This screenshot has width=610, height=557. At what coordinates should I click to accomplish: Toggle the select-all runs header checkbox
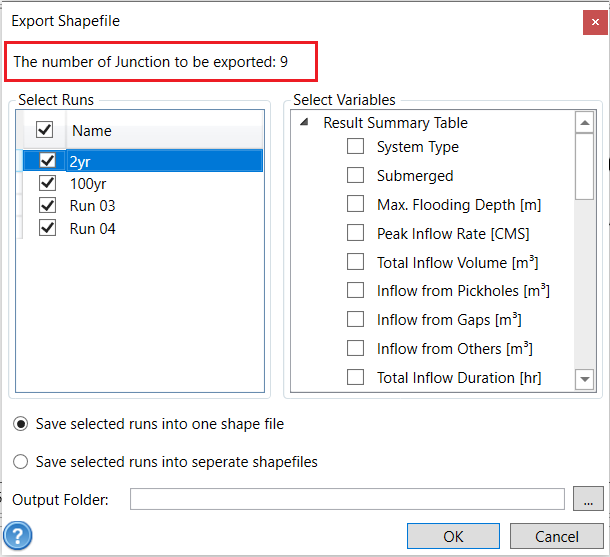click(x=45, y=130)
